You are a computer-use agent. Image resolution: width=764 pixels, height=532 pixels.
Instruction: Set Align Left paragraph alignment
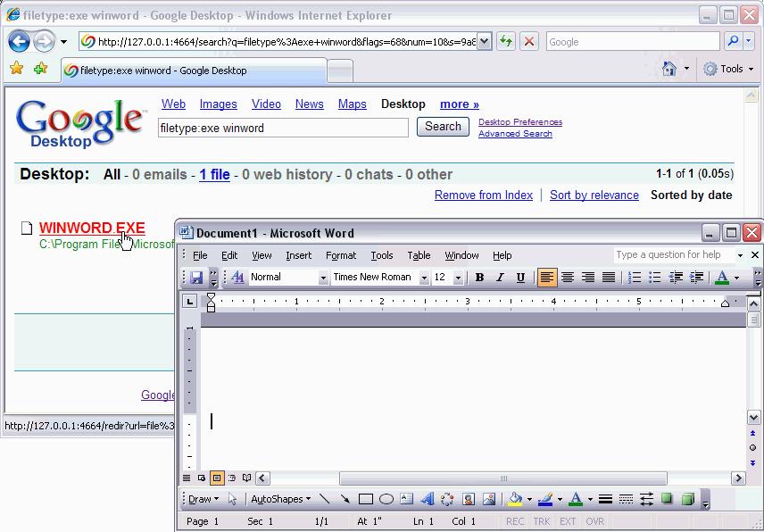pos(547,278)
